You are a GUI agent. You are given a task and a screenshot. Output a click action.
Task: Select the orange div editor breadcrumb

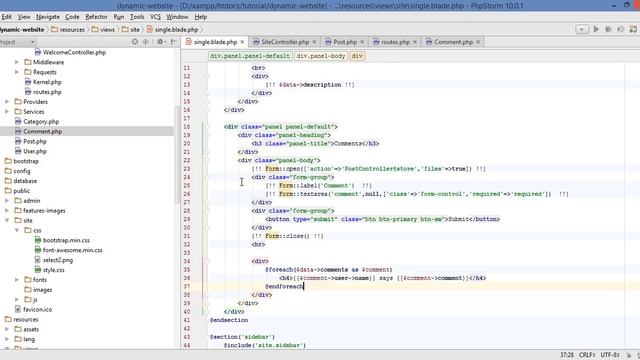click(x=357, y=56)
